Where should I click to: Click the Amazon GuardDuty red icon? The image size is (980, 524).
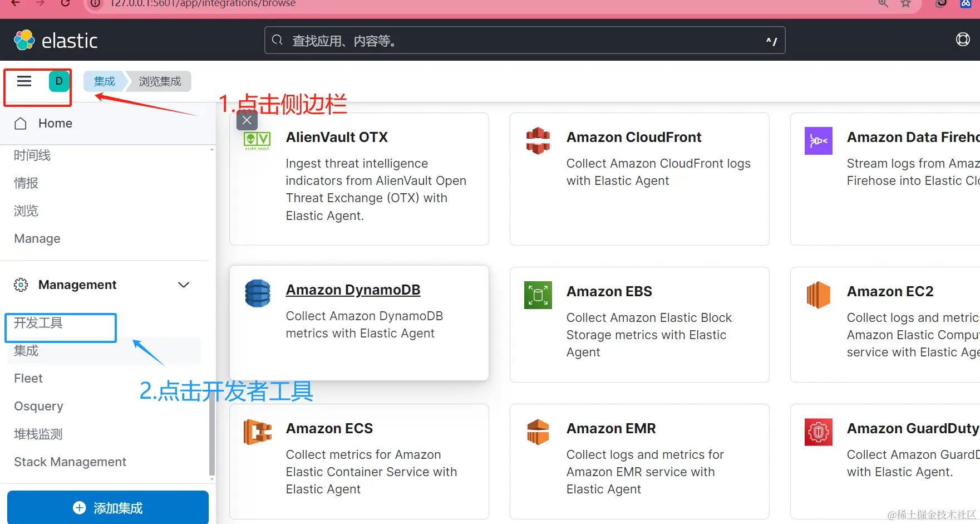(x=818, y=432)
